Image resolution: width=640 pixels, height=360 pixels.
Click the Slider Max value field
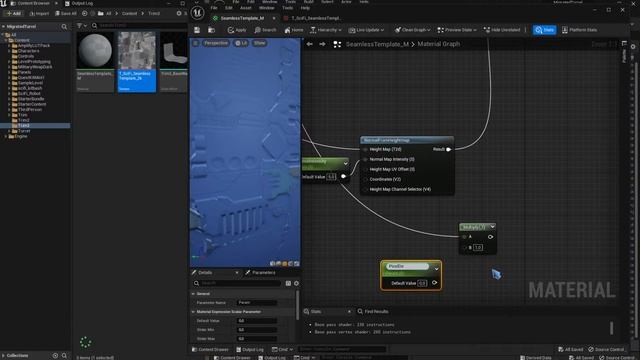tap(257, 339)
